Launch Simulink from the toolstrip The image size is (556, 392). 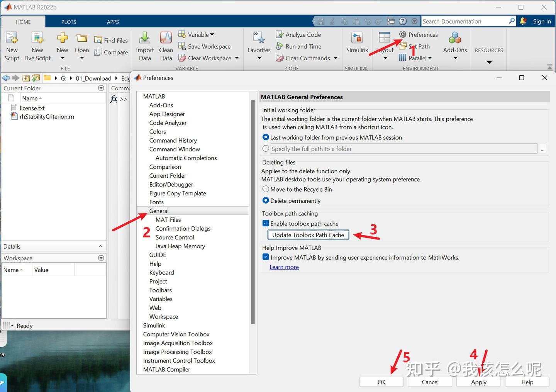coord(357,38)
